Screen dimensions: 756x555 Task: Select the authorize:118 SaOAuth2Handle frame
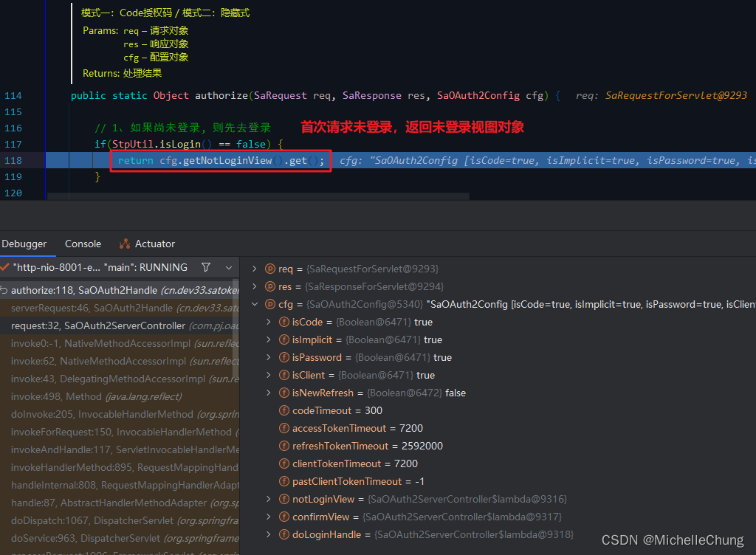pos(119,290)
